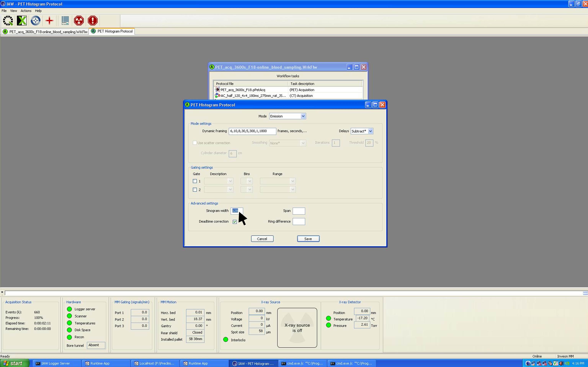Screen dimensions: 588x367
Task: Click the Cancel button
Action: [x=262, y=239]
